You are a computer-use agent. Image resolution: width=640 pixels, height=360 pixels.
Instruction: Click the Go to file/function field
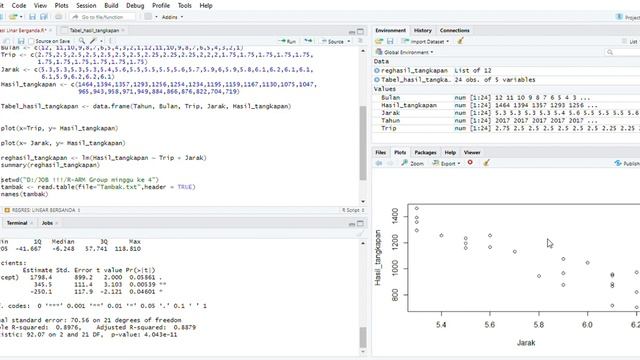[x=102, y=17]
